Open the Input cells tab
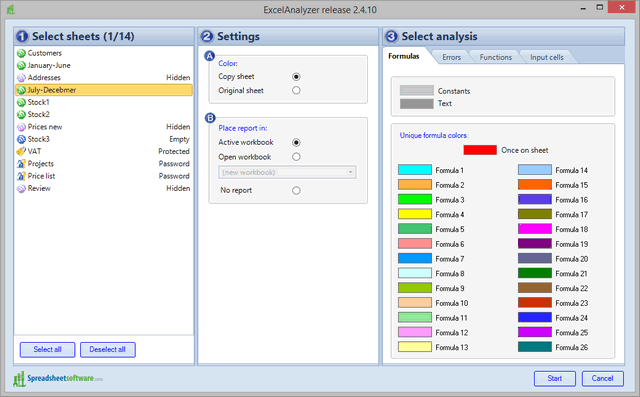 pyautogui.click(x=547, y=57)
